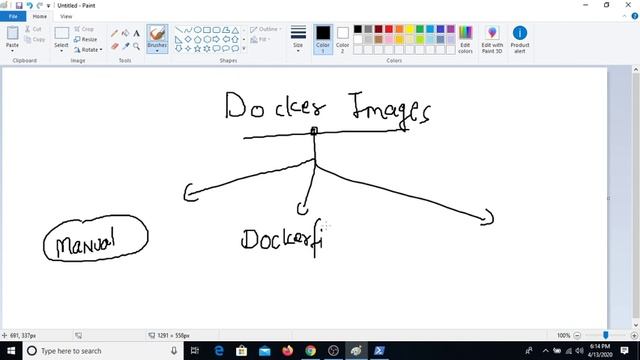Choose the Down arrow shape
Viewport: 640px width, 360px height.
pyautogui.click(x=179, y=49)
